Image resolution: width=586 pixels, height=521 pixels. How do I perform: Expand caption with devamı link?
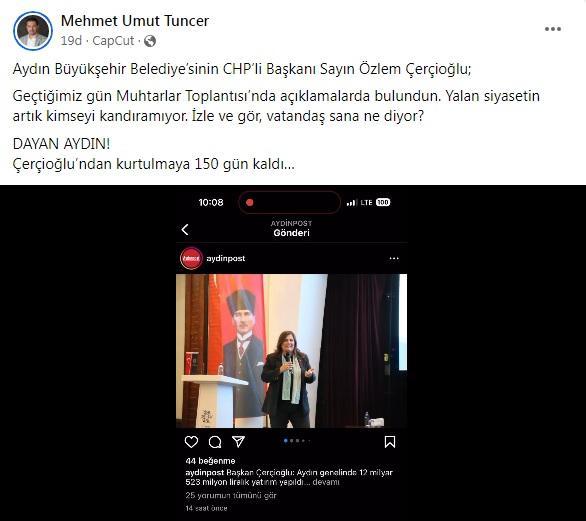point(326,482)
